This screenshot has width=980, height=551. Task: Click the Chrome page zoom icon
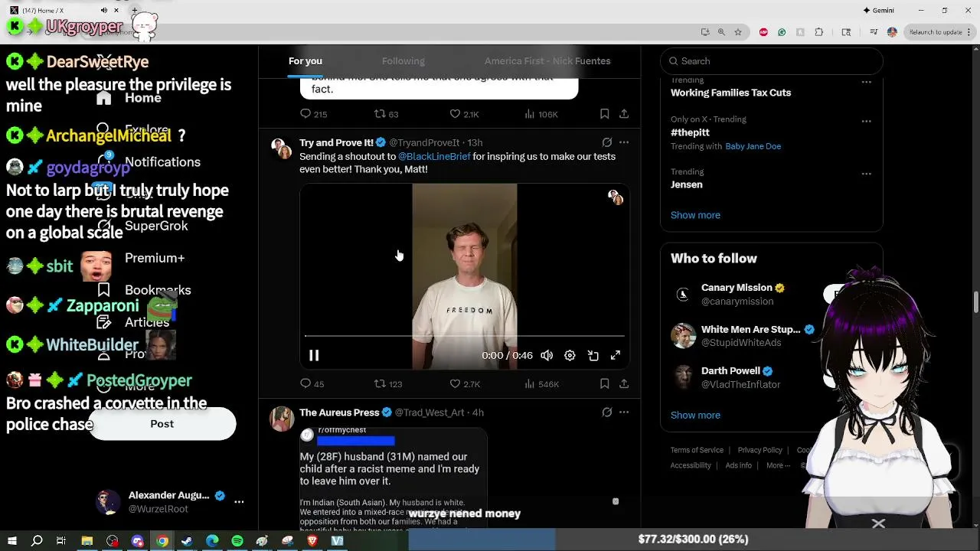pyautogui.click(x=721, y=32)
